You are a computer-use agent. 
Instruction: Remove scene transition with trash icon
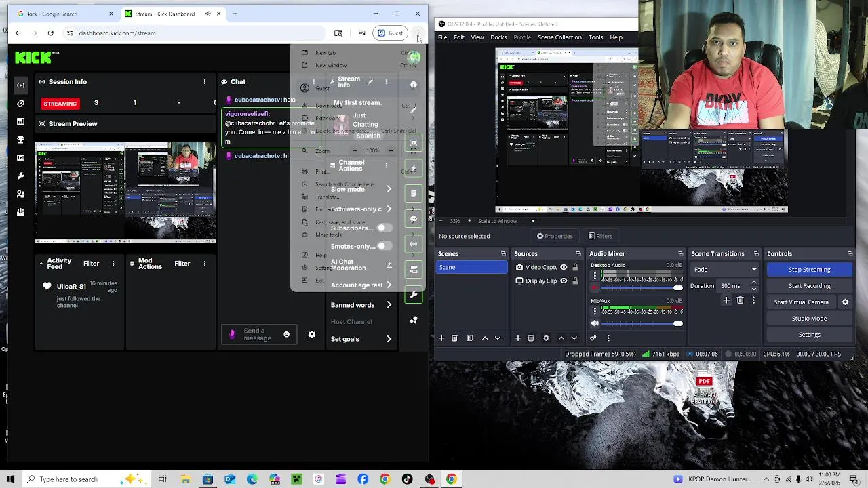click(740, 300)
